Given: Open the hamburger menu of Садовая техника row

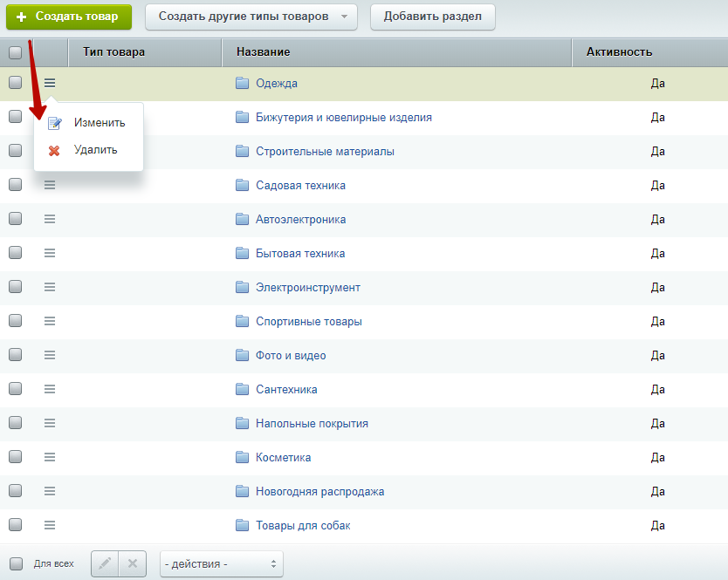Looking at the screenshot, I should pyautogui.click(x=50, y=185).
